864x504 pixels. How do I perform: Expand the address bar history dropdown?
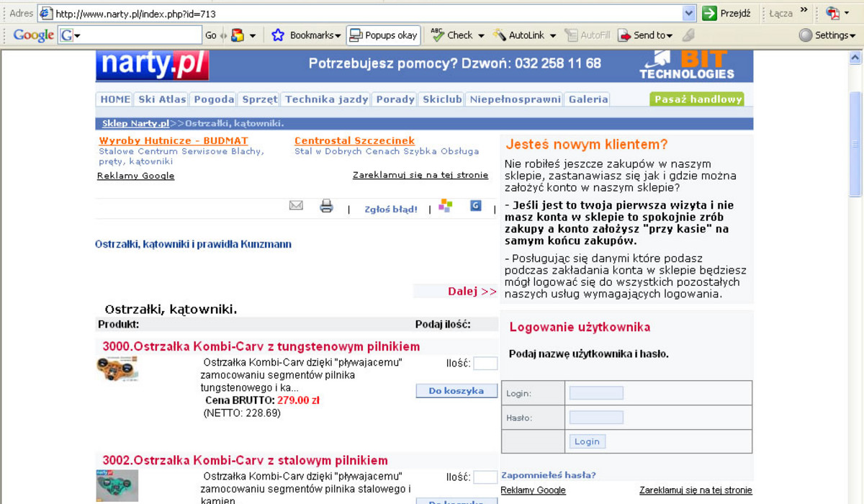coord(688,12)
